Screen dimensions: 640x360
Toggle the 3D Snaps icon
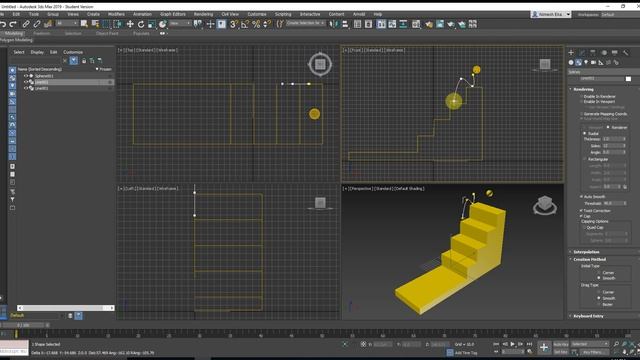tap(233, 24)
